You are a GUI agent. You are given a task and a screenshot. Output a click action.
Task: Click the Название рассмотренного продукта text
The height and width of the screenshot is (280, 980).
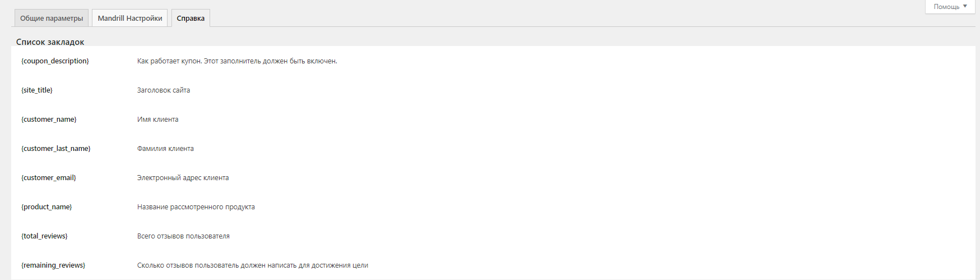click(196, 207)
